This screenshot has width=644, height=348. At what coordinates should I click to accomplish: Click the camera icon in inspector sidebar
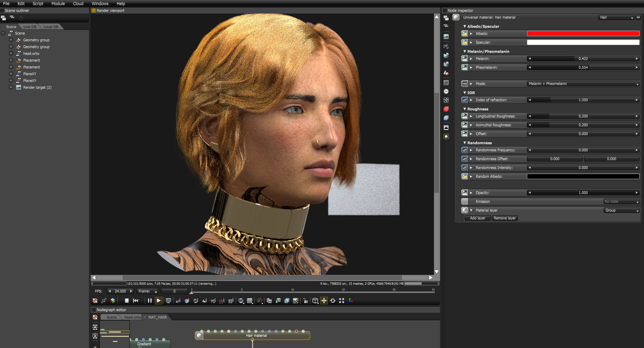(446, 46)
